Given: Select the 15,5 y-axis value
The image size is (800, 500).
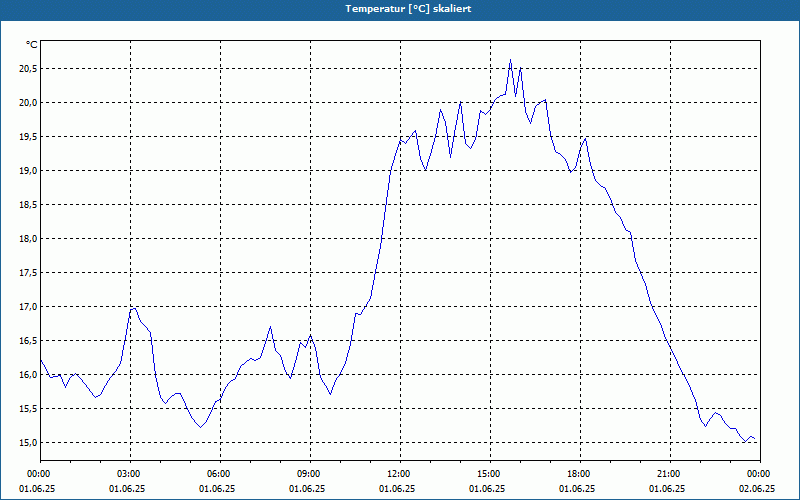Looking at the screenshot, I should tap(28, 409).
